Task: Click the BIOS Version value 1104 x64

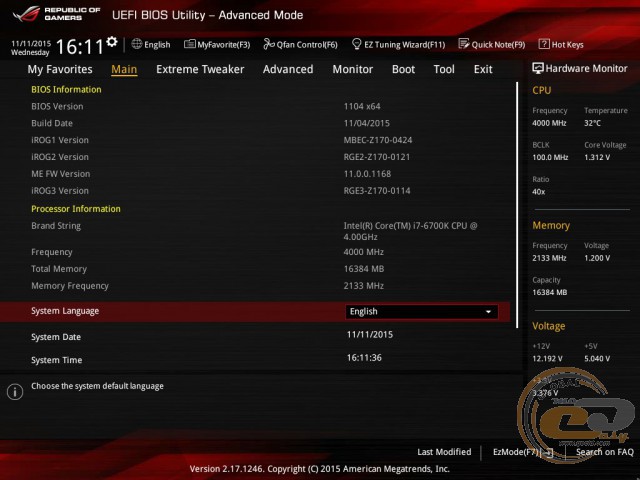Action: pyautogui.click(x=362, y=107)
